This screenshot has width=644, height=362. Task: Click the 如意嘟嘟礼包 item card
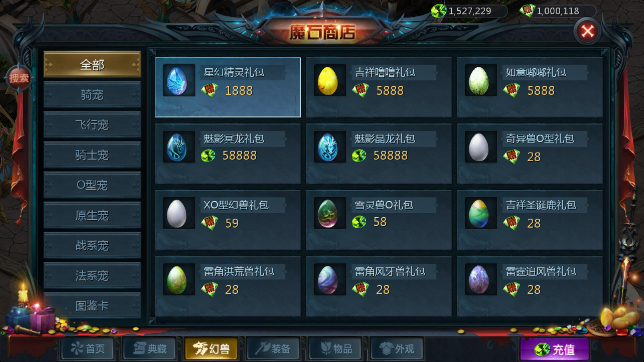point(530,87)
